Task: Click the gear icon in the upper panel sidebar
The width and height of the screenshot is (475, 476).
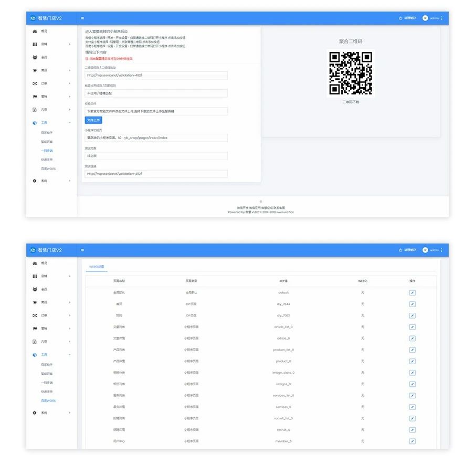Action: point(35,181)
